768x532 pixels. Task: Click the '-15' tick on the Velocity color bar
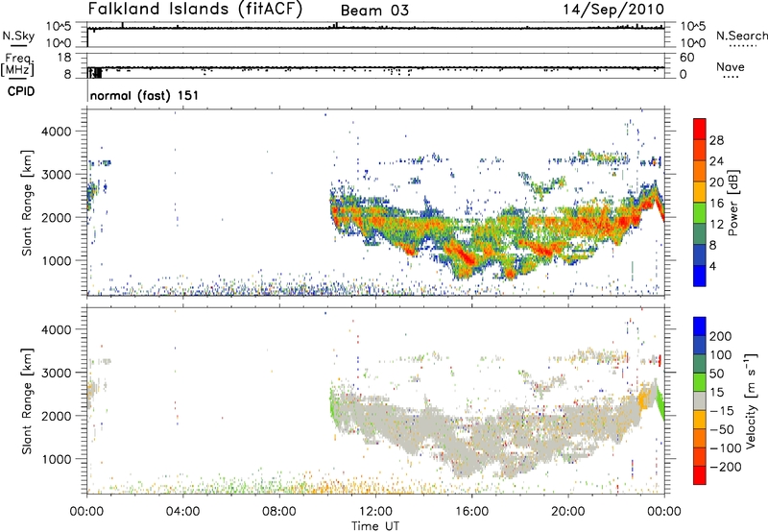722,410
